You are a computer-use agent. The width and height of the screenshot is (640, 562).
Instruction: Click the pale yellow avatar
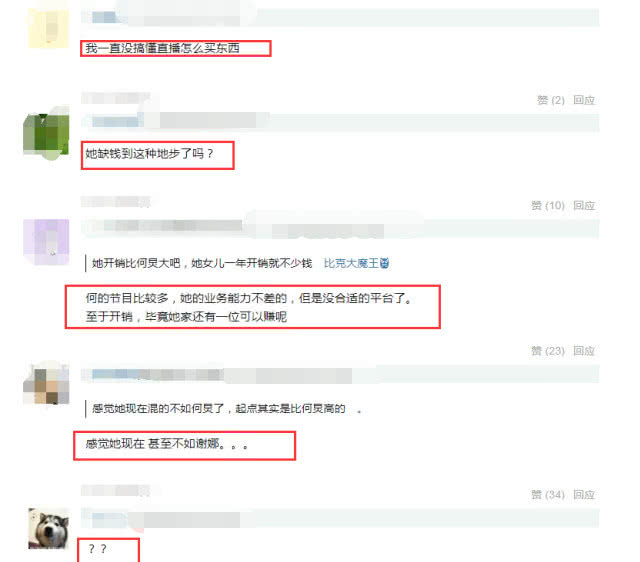click(x=48, y=29)
